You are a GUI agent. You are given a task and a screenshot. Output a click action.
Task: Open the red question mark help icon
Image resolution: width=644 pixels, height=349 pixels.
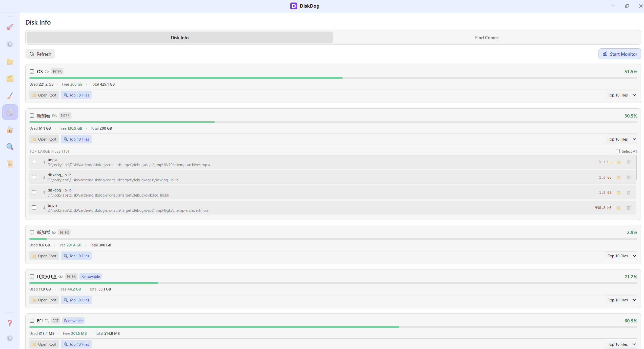(x=10, y=323)
